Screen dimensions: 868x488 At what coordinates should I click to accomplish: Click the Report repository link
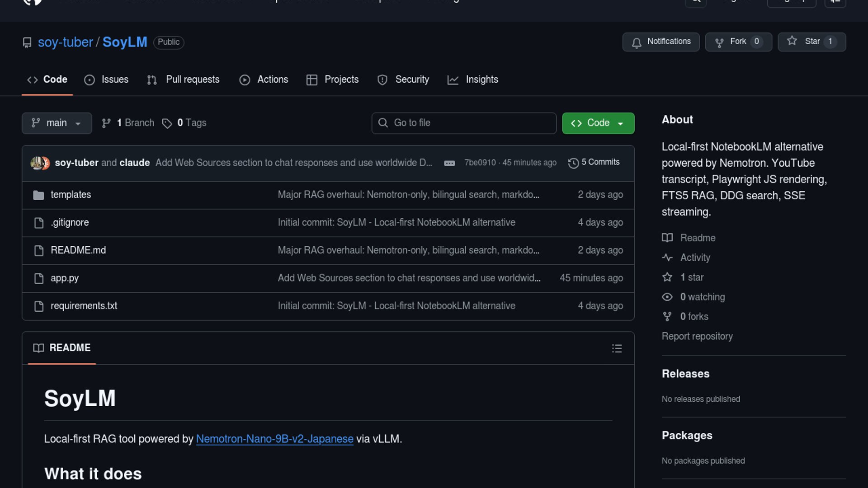pyautogui.click(x=697, y=336)
